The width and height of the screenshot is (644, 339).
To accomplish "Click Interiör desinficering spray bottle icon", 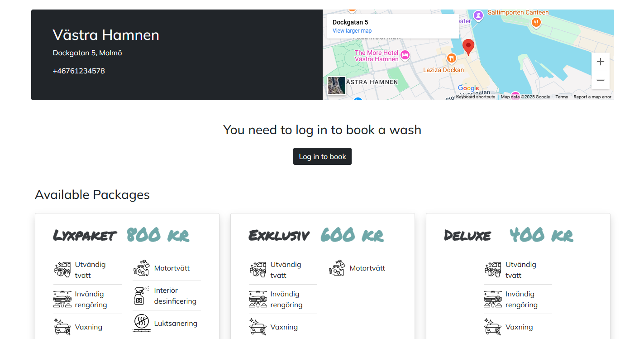I will (141, 295).
